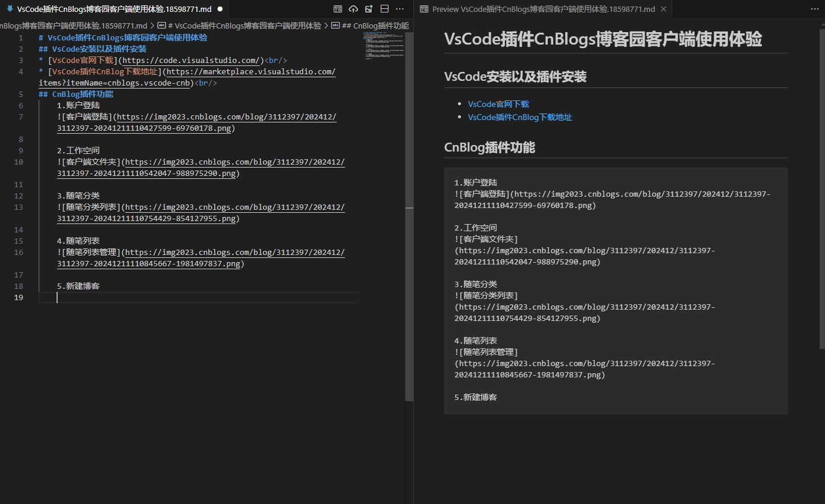825x504 pixels.
Task: Select the markdown file editor tab
Action: coord(114,9)
